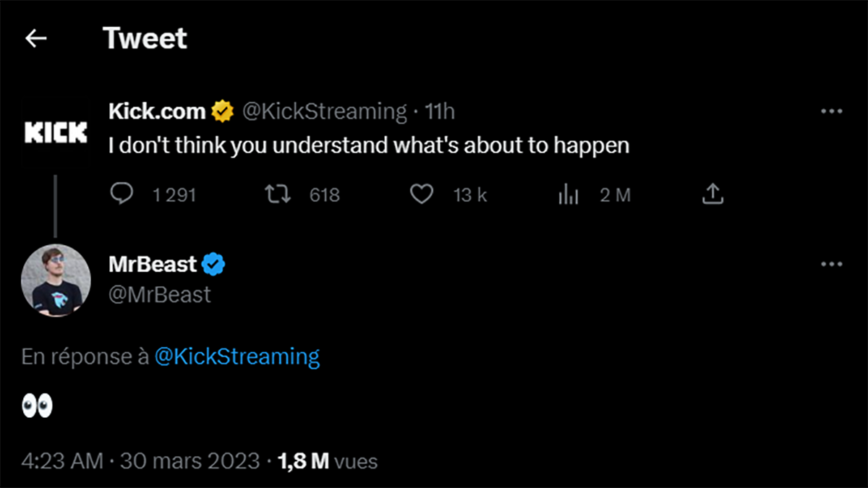Click Kick.com's gold verified badge

pos(222,110)
